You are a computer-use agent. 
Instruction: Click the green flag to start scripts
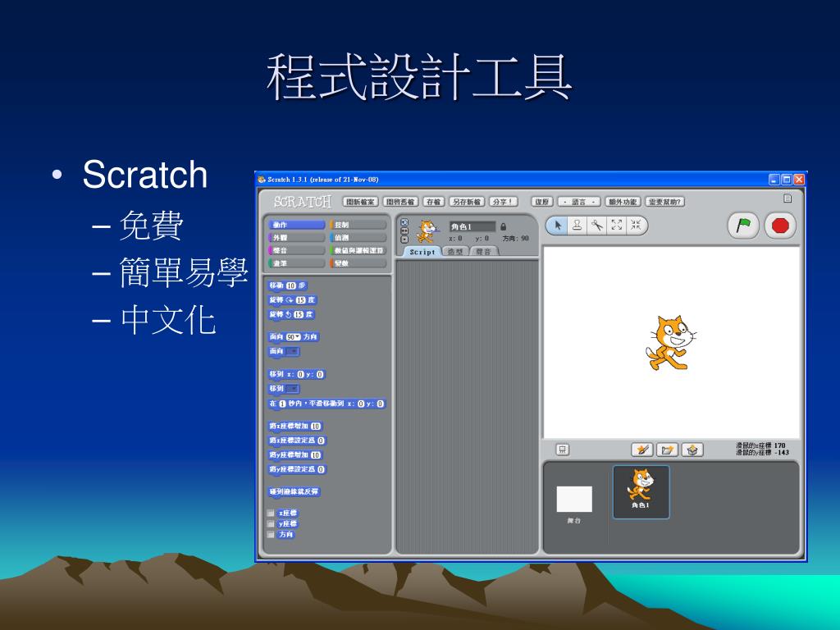(x=743, y=226)
